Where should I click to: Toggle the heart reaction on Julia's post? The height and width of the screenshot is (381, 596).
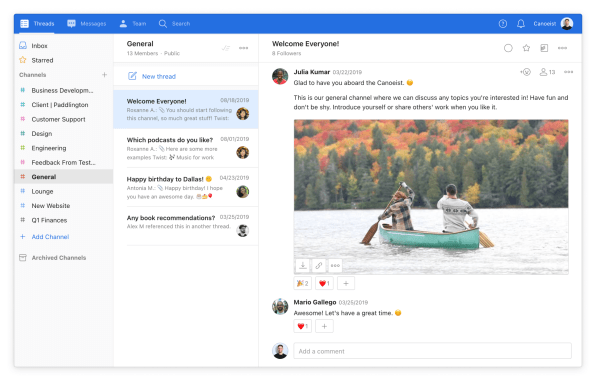tap(324, 283)
